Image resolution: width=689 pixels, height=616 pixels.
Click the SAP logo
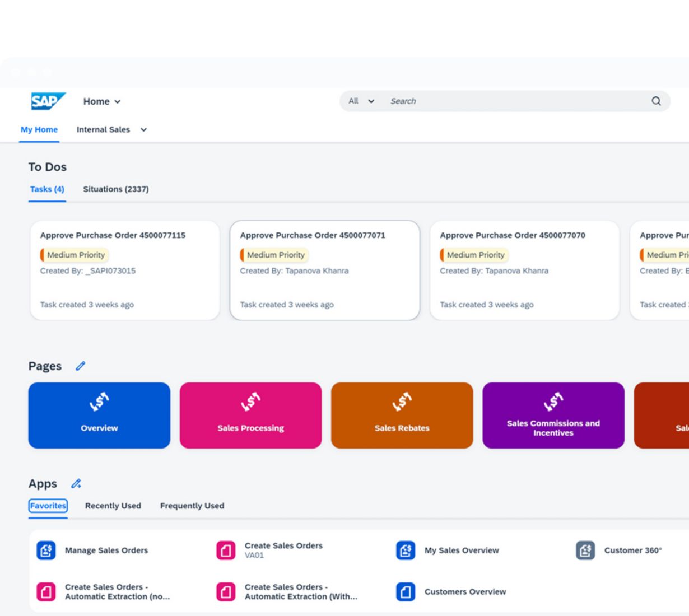coord(48,101)
